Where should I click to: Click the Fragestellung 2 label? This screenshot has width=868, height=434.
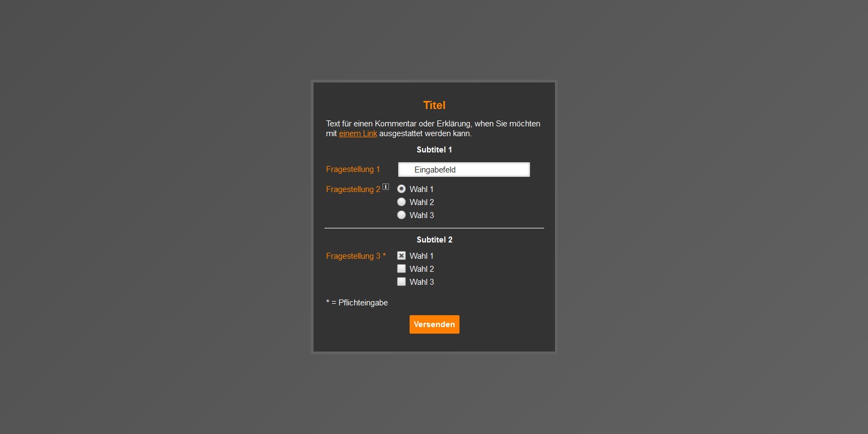353,189
